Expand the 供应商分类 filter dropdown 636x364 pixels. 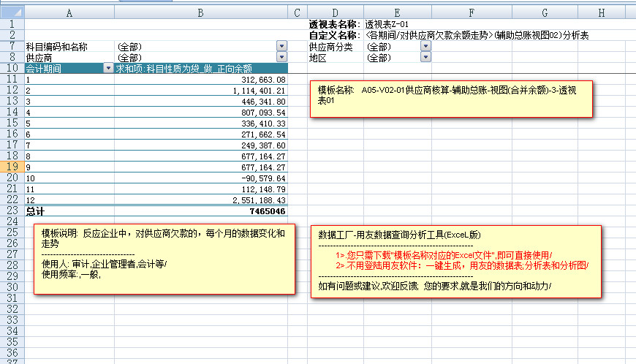425,47
